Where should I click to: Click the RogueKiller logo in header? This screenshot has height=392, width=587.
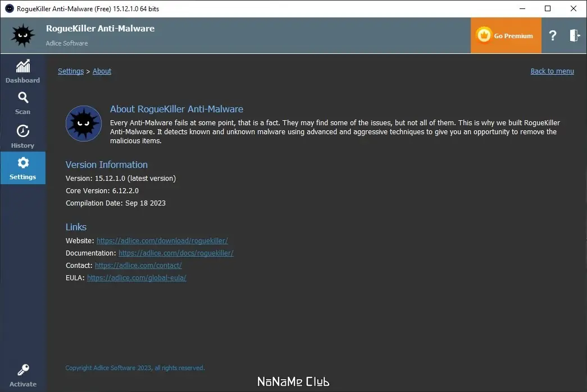pos(23,35)
